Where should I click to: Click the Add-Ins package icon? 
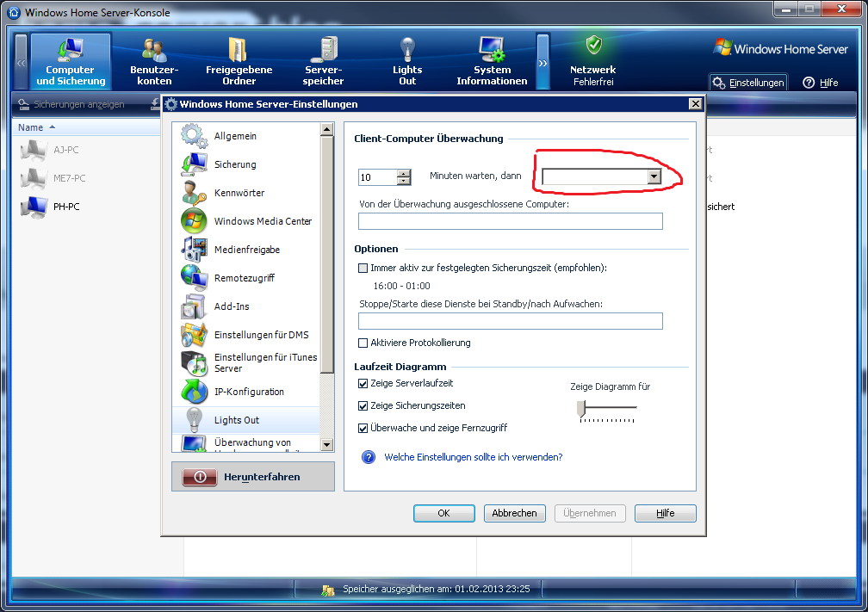(x=194, y=306)
